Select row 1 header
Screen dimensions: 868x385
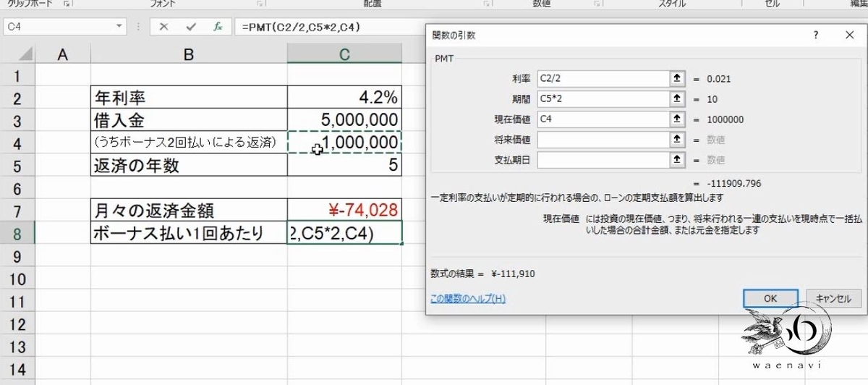click(18, 75)
